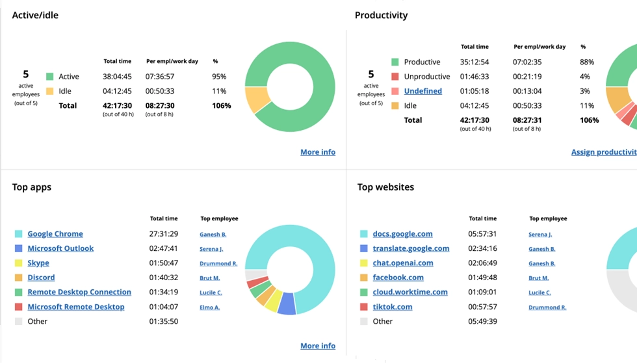
Task: Click the Top websites heading
Action: click(385, 187)
